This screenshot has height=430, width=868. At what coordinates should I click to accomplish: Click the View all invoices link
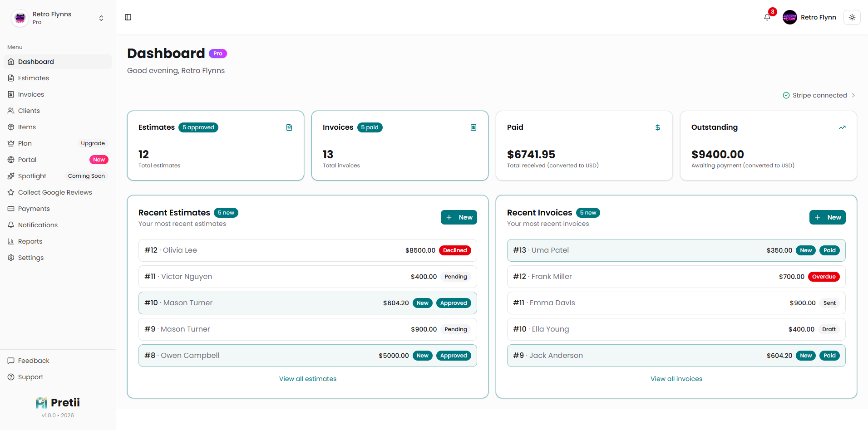(x=676, y=379)
